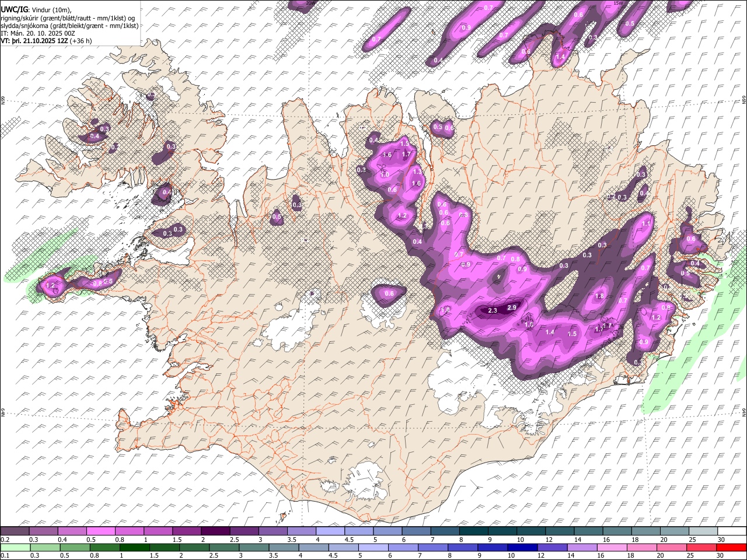Click the '1.1' snowfall value on the map

[646, 223]
